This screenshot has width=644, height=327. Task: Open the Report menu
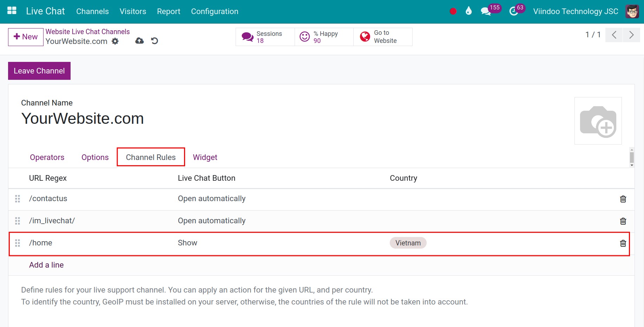point(169,11)
